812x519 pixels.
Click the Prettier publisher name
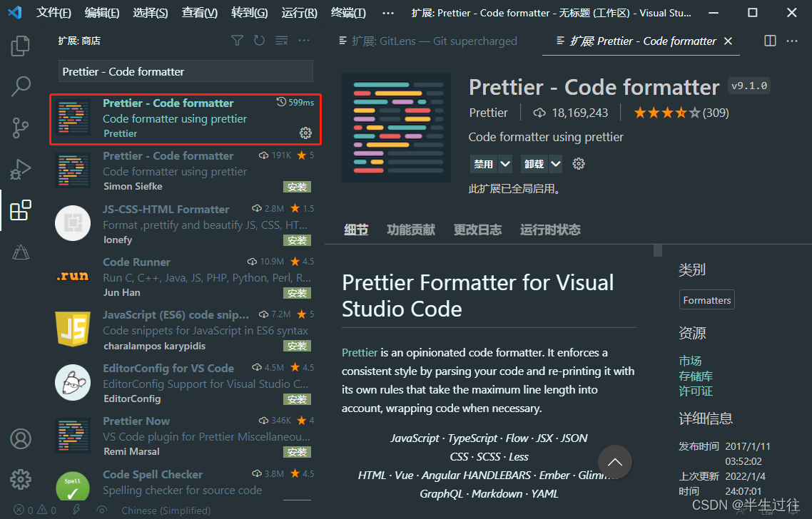tap(488, 113)
